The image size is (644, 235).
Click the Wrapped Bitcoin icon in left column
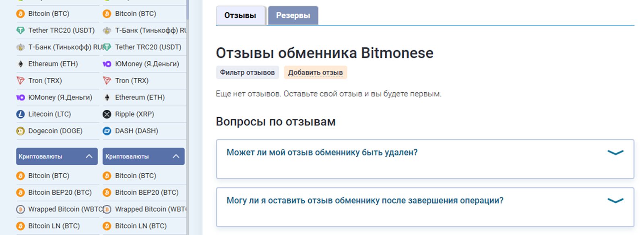(x=21, y=209)
